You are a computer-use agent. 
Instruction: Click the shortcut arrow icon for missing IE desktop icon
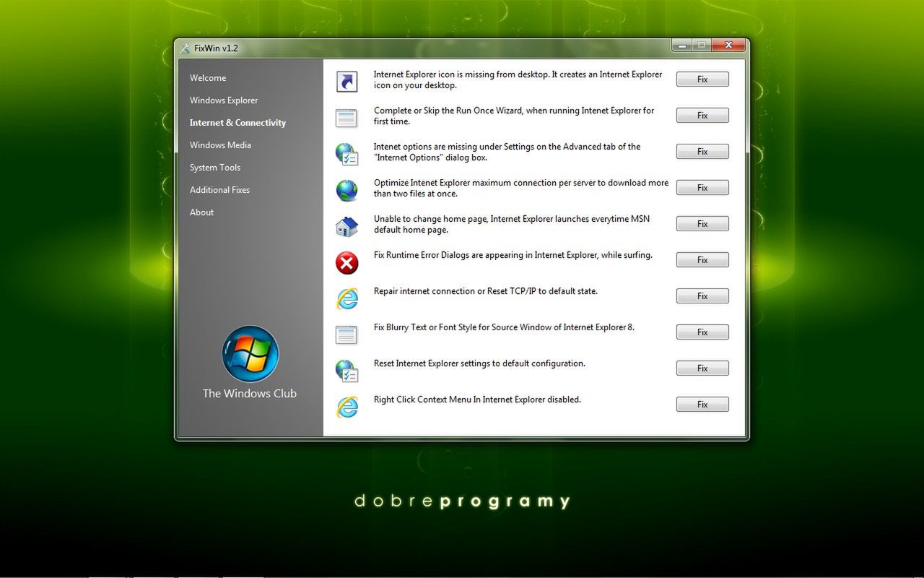tap(347, 82)
